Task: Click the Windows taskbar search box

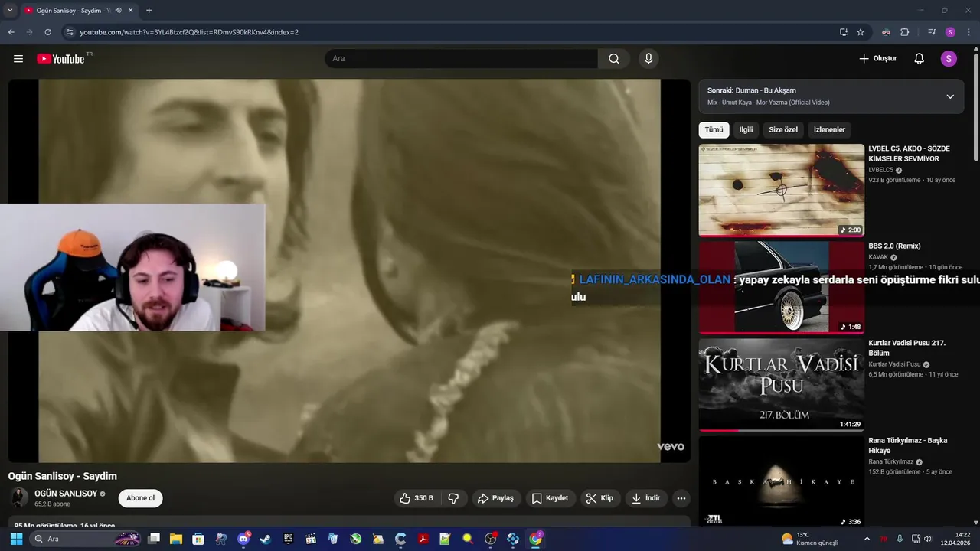Action: tap(86, 539)
